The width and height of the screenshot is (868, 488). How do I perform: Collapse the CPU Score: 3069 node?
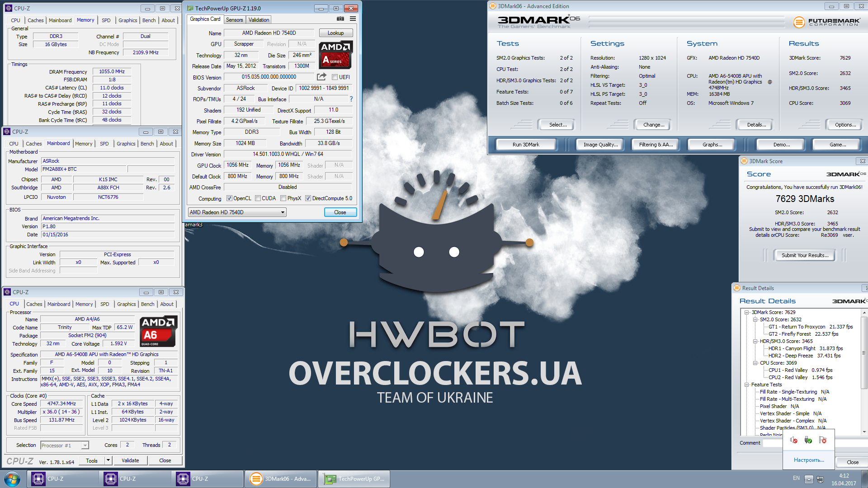[x=755, y=363]
